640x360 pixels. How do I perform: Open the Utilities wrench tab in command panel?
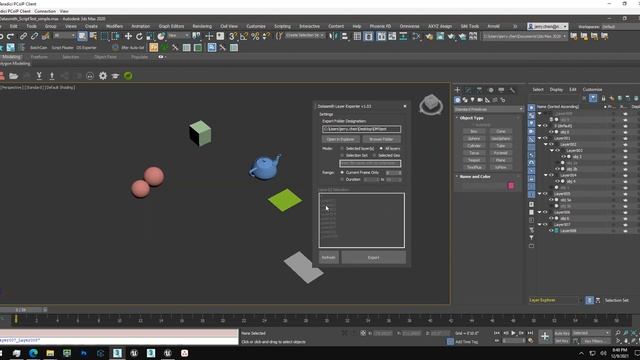point(512,90)
